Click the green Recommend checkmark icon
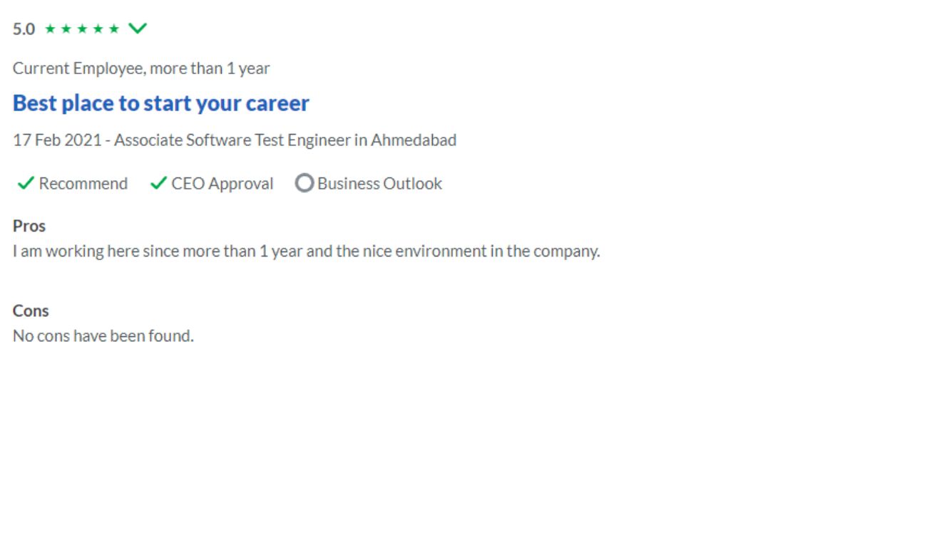Viewport: 927px width, 560px height. point(26,184)
